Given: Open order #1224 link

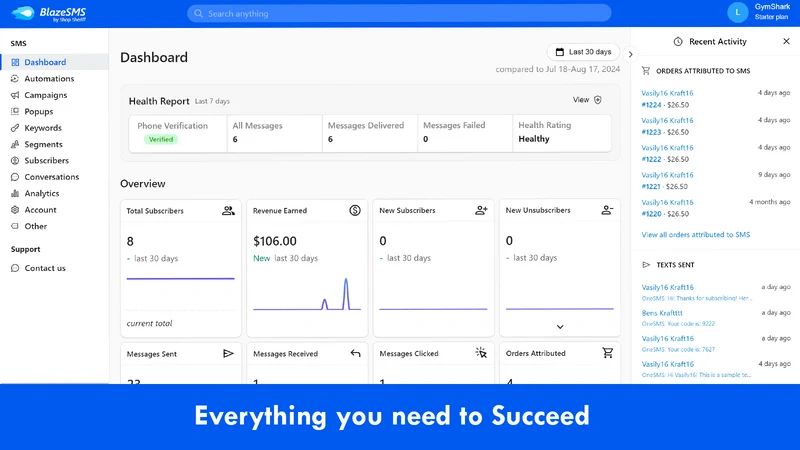Looking at the screenshot, I should click(652, 105).
